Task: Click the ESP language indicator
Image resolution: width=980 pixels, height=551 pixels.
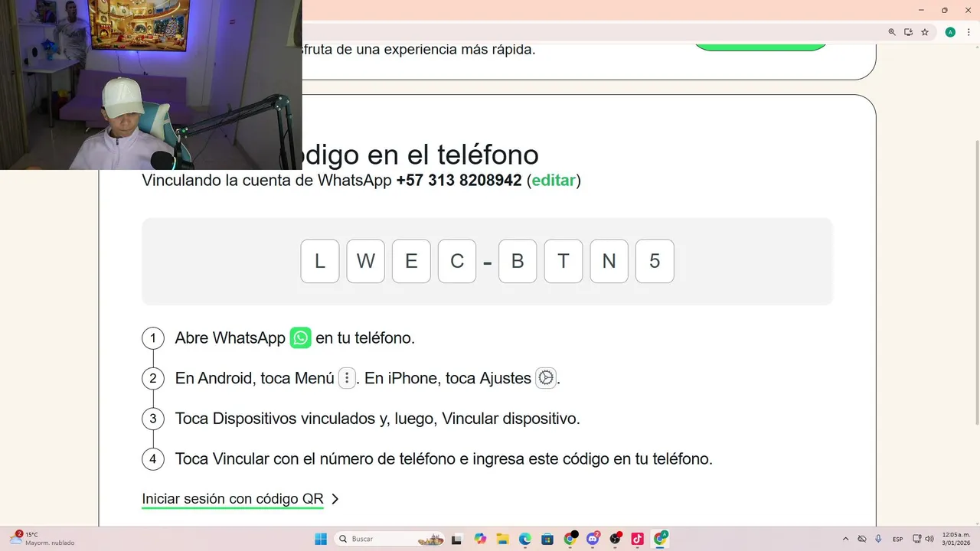Action: (x=898, y=539)
